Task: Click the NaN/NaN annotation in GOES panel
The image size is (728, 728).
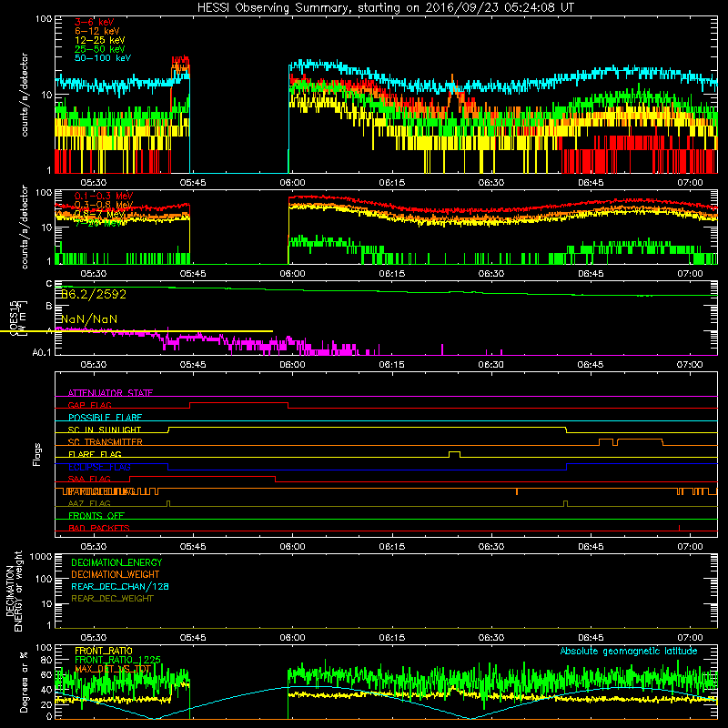Action: (x=89, y=319)
